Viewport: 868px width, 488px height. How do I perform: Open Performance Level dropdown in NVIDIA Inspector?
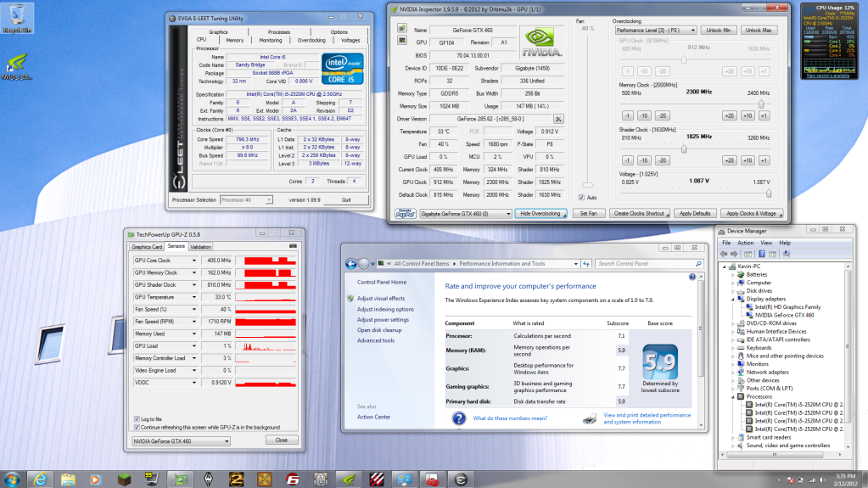click(x=655, y=31)
